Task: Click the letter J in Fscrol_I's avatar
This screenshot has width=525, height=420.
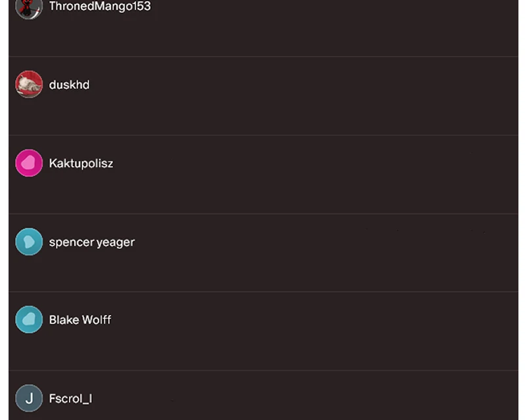Action: [30, 398]
